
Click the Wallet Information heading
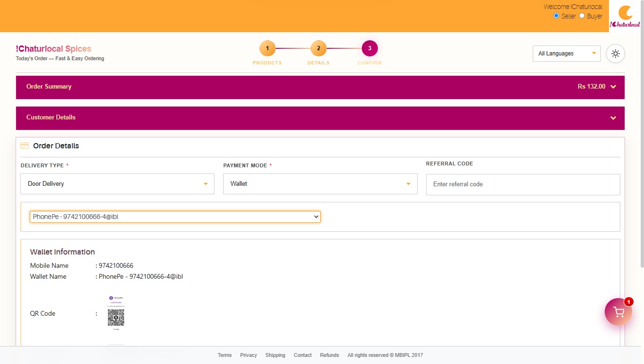pyautogui.click(x=63, y=252)
